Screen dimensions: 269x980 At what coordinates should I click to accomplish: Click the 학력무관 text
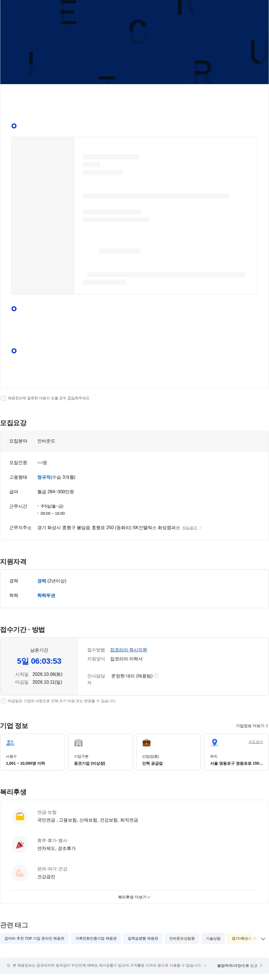tap(46, 595)
